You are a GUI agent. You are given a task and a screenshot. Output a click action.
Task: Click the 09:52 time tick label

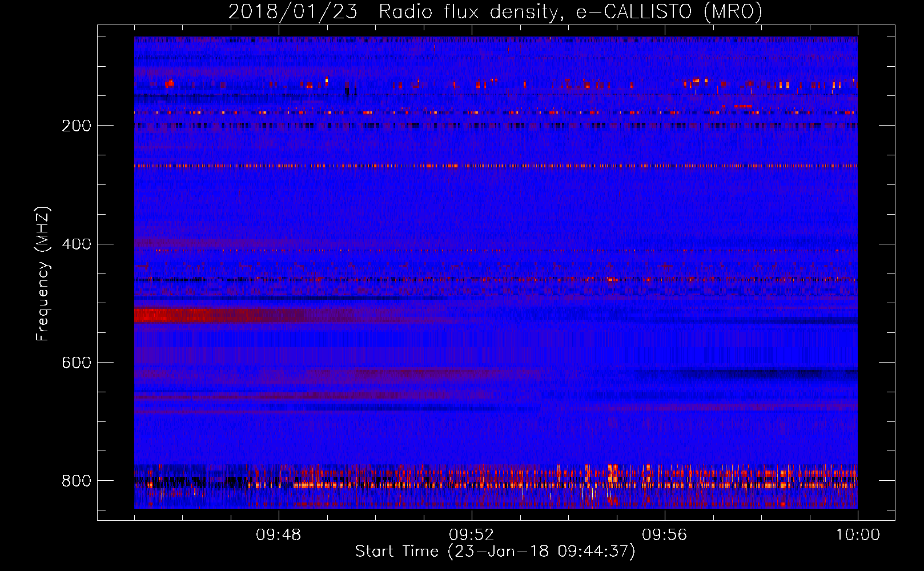pyautogui.click(x=472, y=535)
